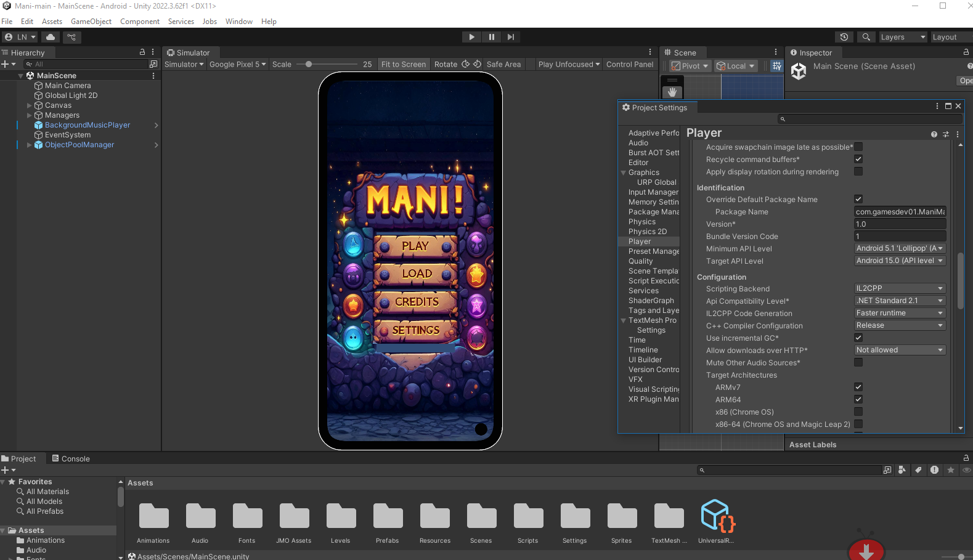973x560 pixels.
Task: Open the Minimum API Level dropdown
Action: (900, 248)
